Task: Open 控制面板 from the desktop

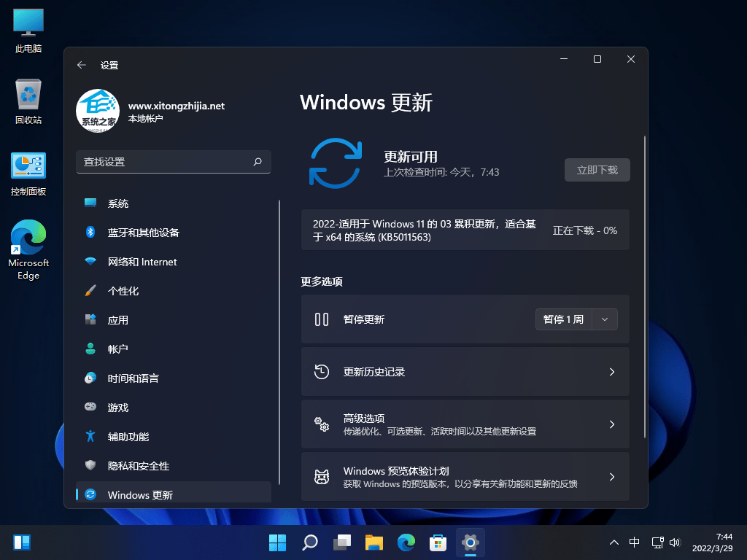Action: (x=27, y=166)
